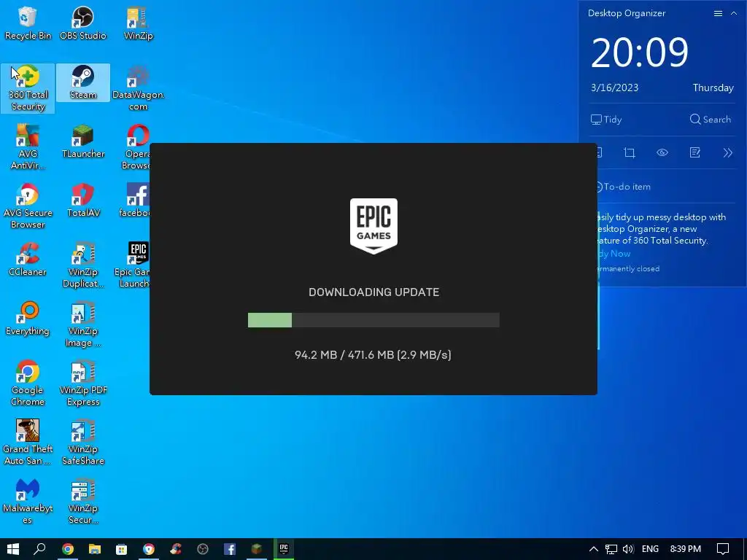Open the network status tray icon

pos(611,549)
